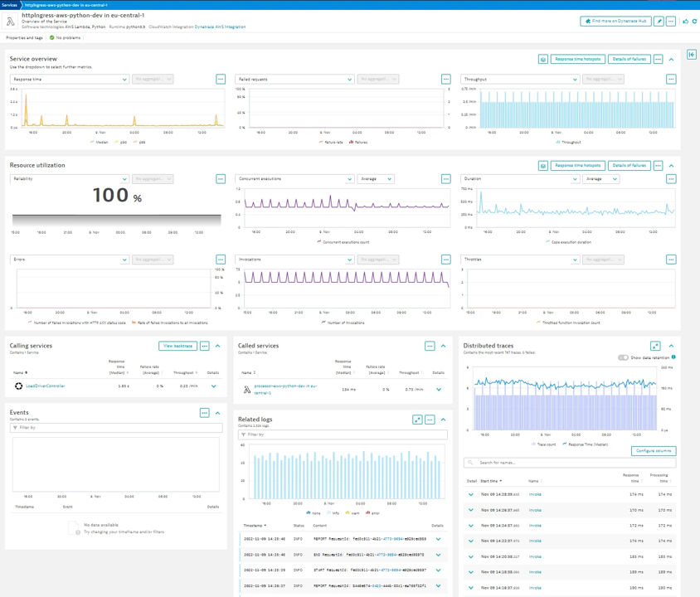Collapse the Resource utilization section
The width and height of the screenshot is (700, 597).
point(671,164)
